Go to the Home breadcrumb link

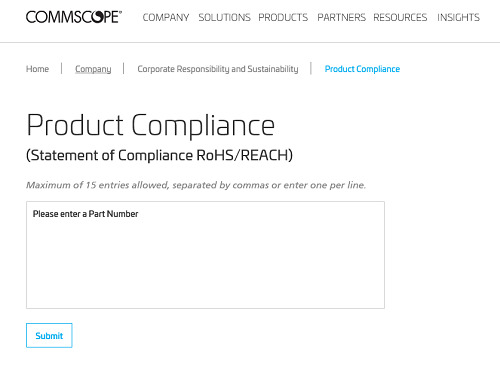click(37, 69)
